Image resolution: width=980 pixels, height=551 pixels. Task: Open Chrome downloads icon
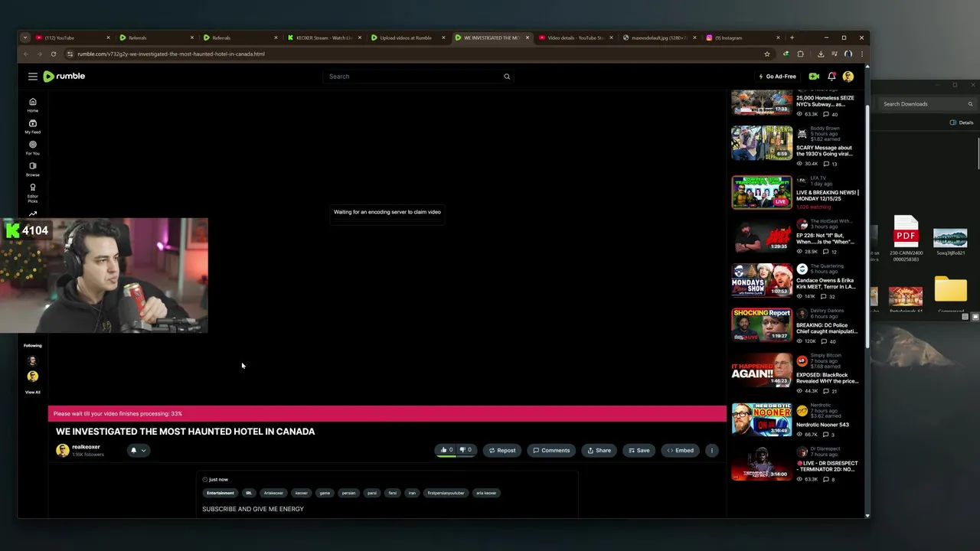pos(821,54)
